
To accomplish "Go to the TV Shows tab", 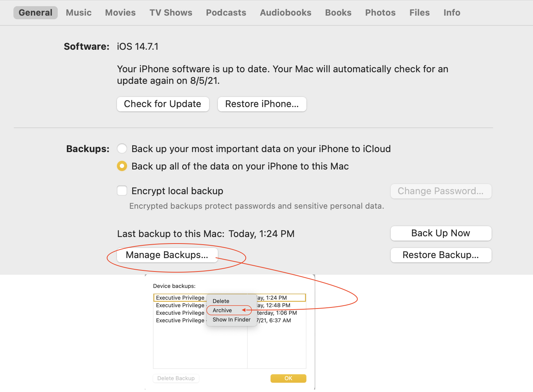I will coord(171,13).
